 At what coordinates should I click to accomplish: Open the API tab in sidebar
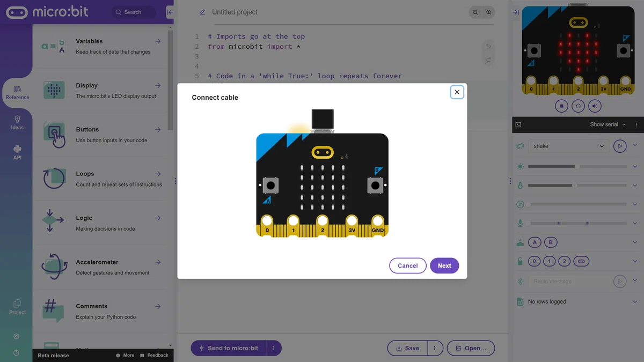(17, 153)
